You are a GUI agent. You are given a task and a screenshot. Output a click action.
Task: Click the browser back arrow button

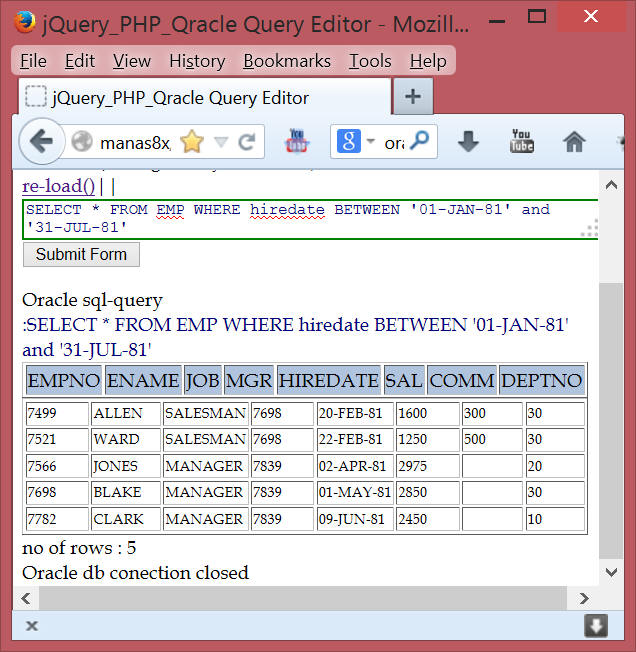pos(41,142)
